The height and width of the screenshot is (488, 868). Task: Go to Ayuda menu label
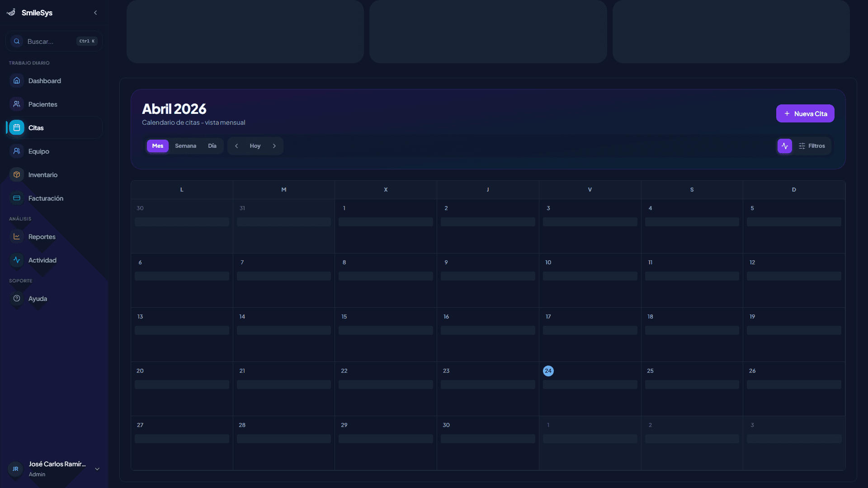click(38, 299)
